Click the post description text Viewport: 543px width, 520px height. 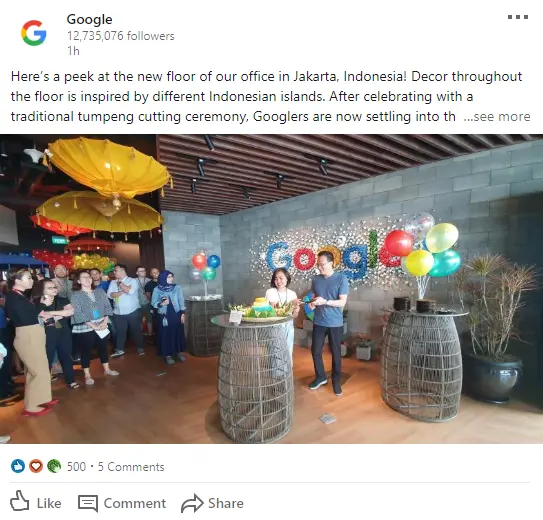pos(267,96)
